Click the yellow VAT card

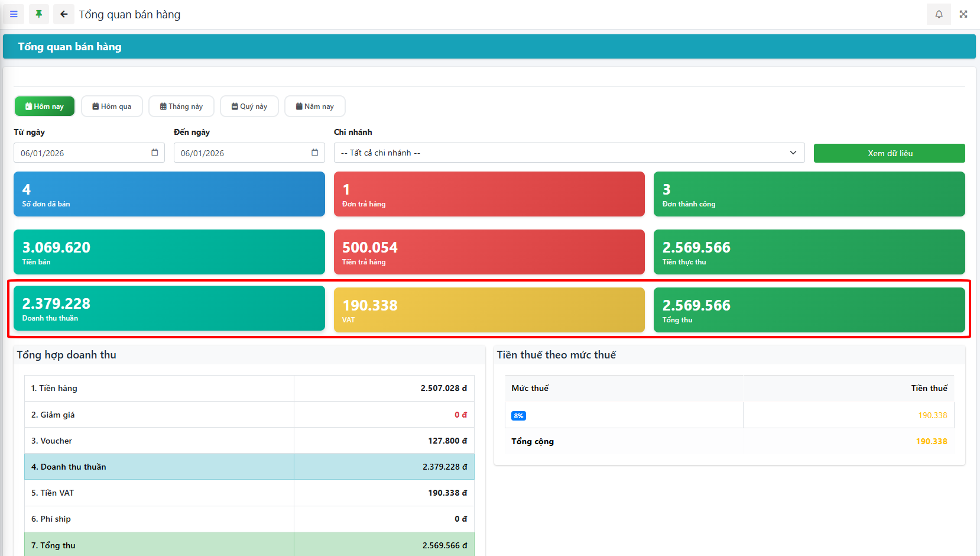[x=489, y=310]
